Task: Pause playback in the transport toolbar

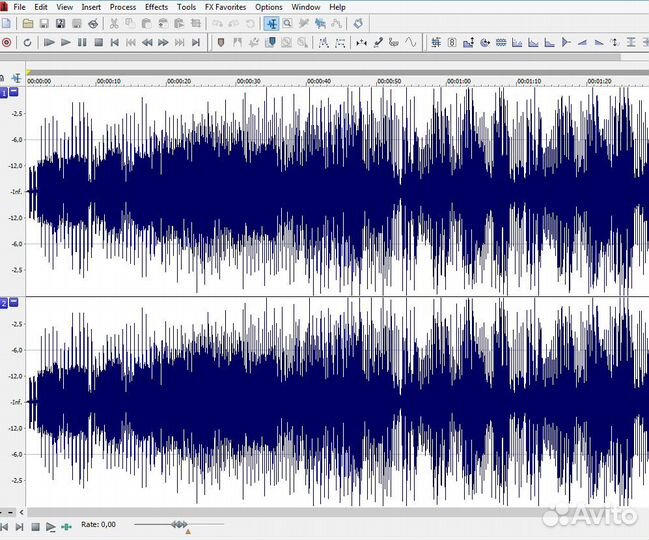Action: (82, 42)
